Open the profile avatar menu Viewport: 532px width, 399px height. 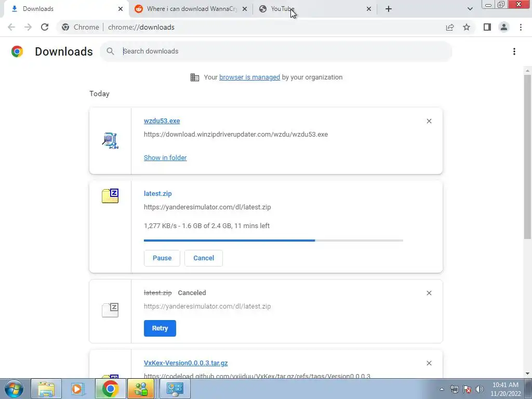(504, 27)
